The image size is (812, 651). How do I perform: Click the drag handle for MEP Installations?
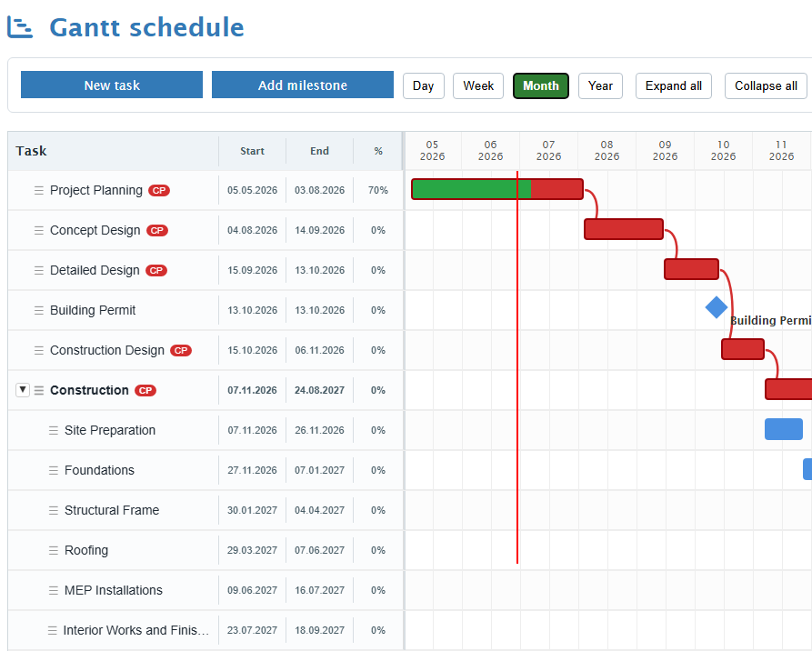[54, 590]
